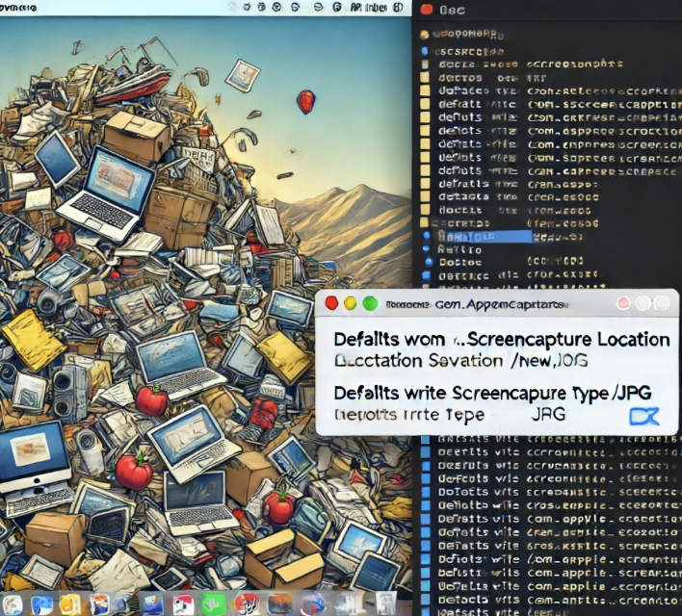Open the bright green dock icon

click(214, 603)
